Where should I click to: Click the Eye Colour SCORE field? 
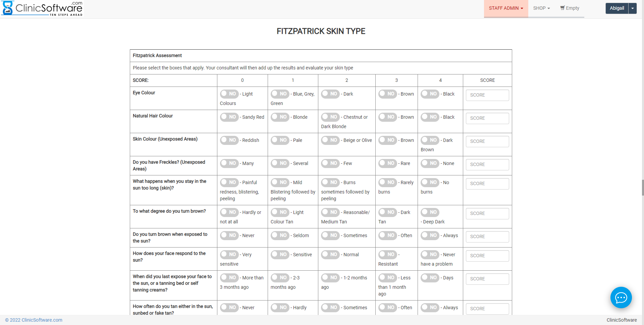(487, 95)
